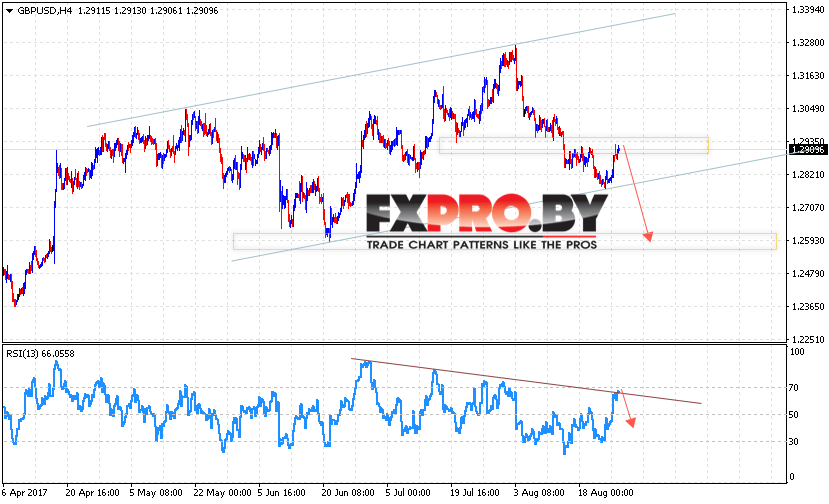The image size is (829, 504).
Task: Click the OHLC values 1.29115 1.29130 1.29061 1.29096
Action: [148, 11]
